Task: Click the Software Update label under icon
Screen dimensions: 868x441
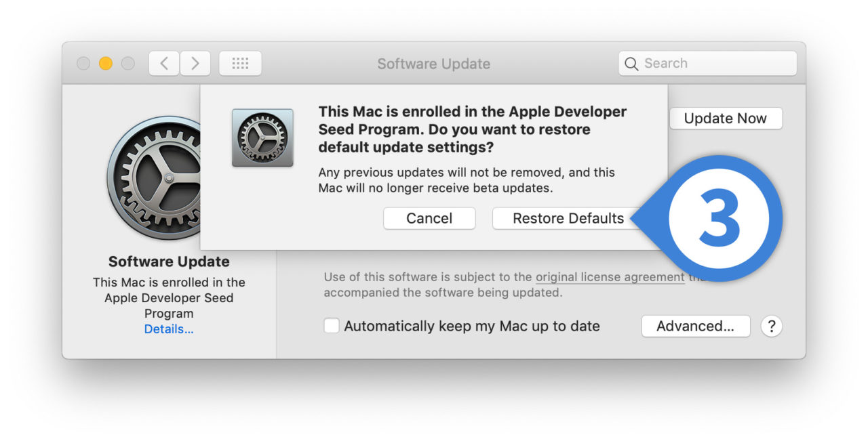Action: (x=169, y=261)
